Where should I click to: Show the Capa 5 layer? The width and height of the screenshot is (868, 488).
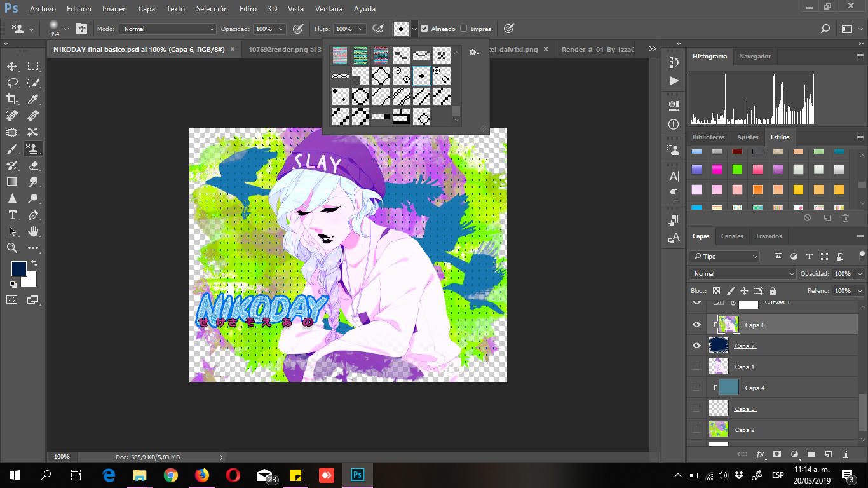click(x=696, y=409)
